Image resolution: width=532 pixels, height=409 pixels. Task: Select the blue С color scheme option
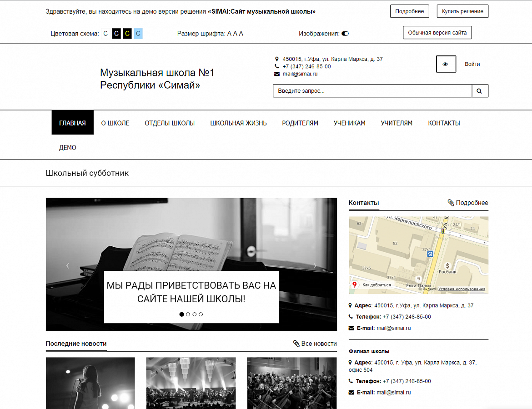point(137,33)
